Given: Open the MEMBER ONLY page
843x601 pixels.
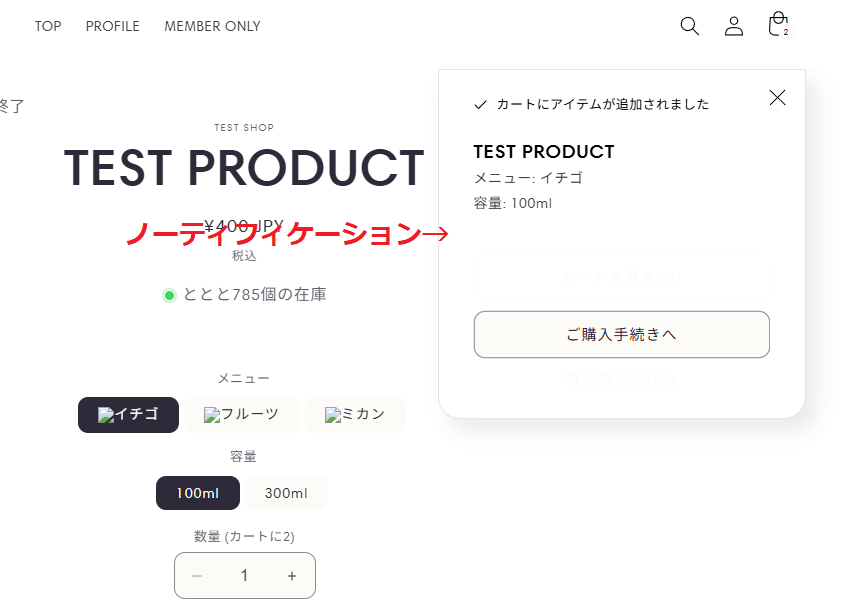Looking at the screenshot, I should 212,26.
